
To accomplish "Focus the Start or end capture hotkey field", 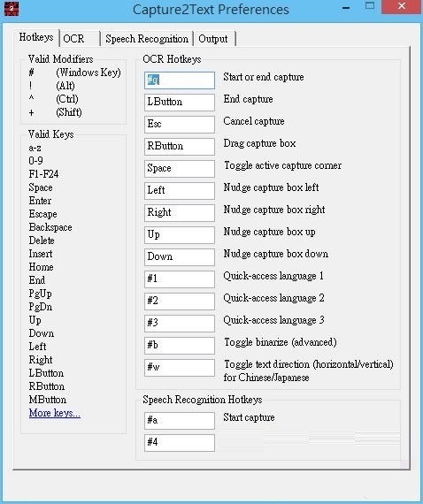I will (180, 80).
